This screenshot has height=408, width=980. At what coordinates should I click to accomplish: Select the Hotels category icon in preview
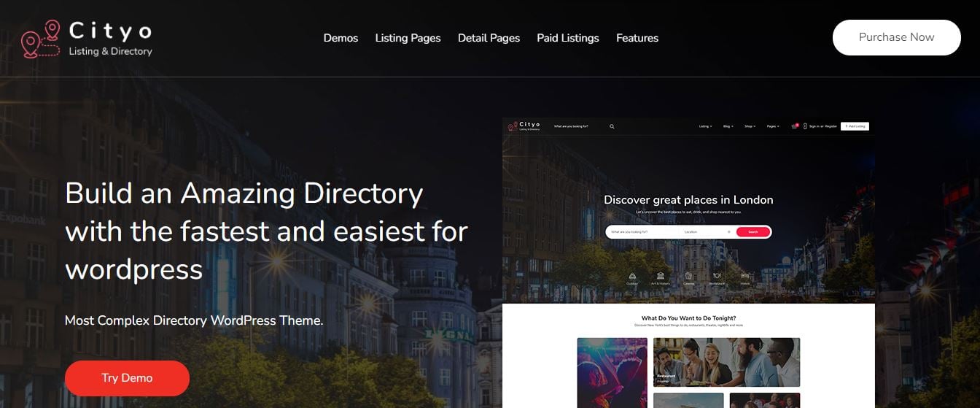[744, 277]
